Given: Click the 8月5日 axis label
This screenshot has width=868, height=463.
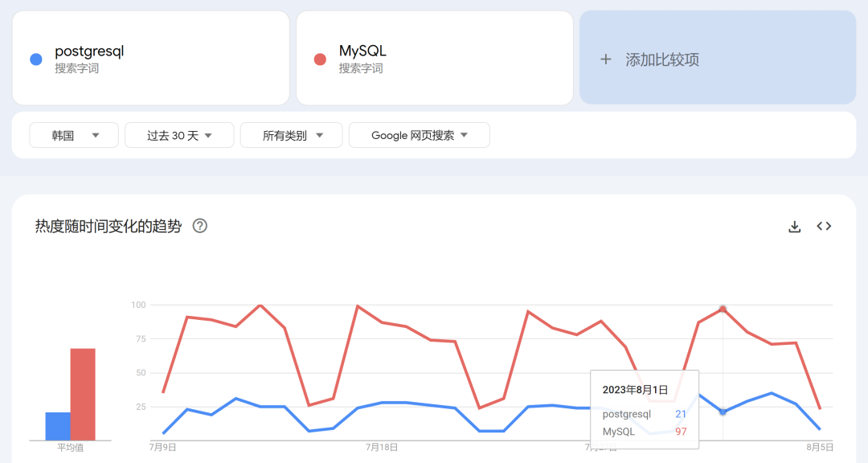Looking at the screenshot, I should pyautogui.click(x=819, y=448).
